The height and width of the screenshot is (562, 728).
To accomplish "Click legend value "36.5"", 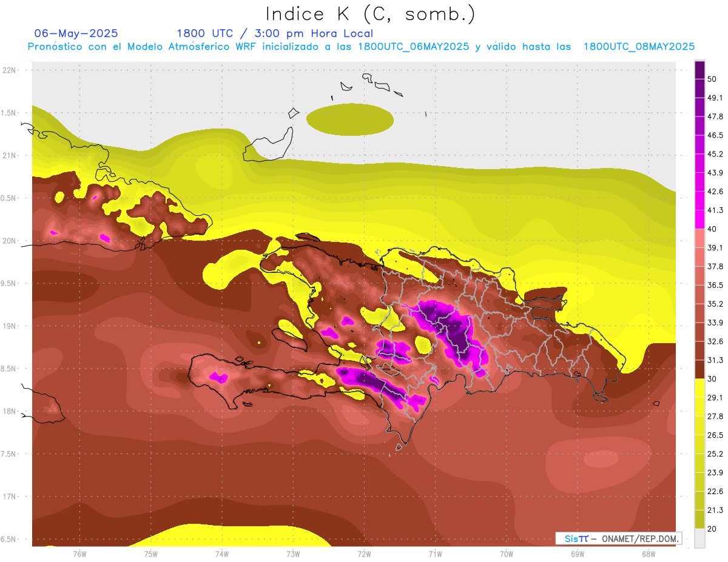I will tap(715, 285).
